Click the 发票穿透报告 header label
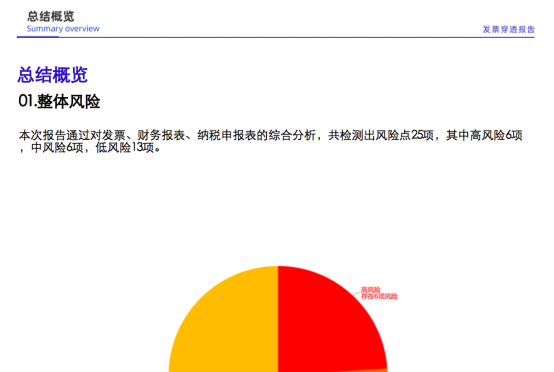 coord(508,29)
